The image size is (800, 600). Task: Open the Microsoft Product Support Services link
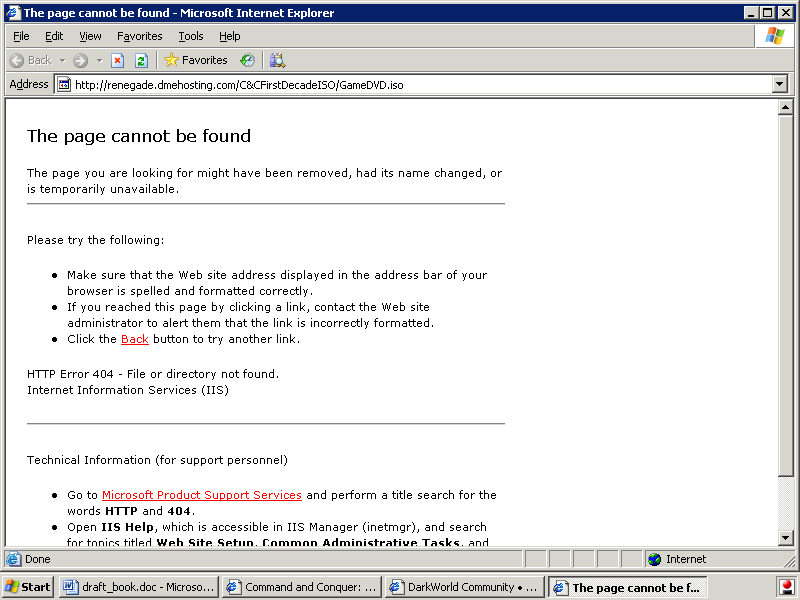point(201,495)
